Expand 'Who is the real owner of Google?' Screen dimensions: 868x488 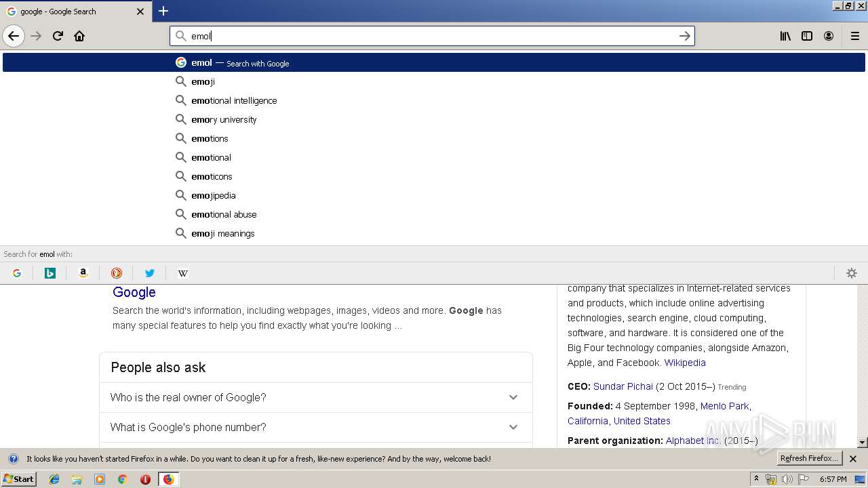315,397
